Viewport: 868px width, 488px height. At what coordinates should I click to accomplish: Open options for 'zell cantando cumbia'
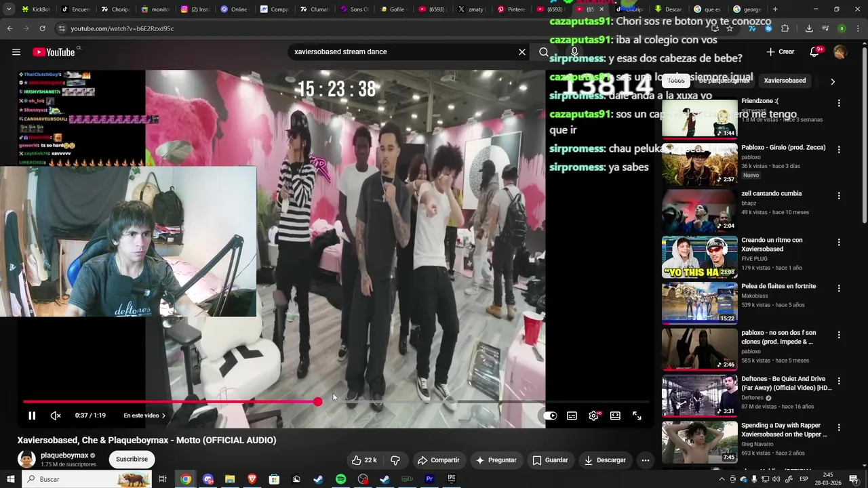[x=839, y=196]
